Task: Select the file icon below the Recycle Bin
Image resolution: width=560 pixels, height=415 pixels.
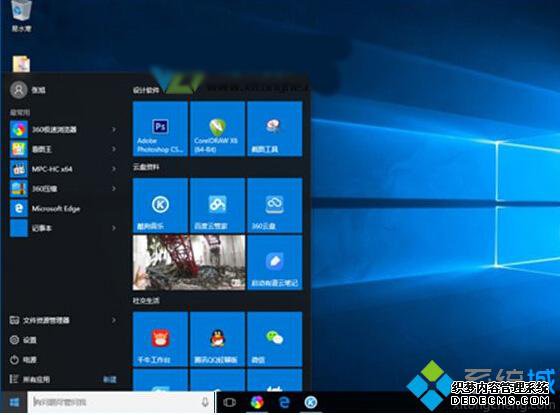Action: tap(21, 64)
